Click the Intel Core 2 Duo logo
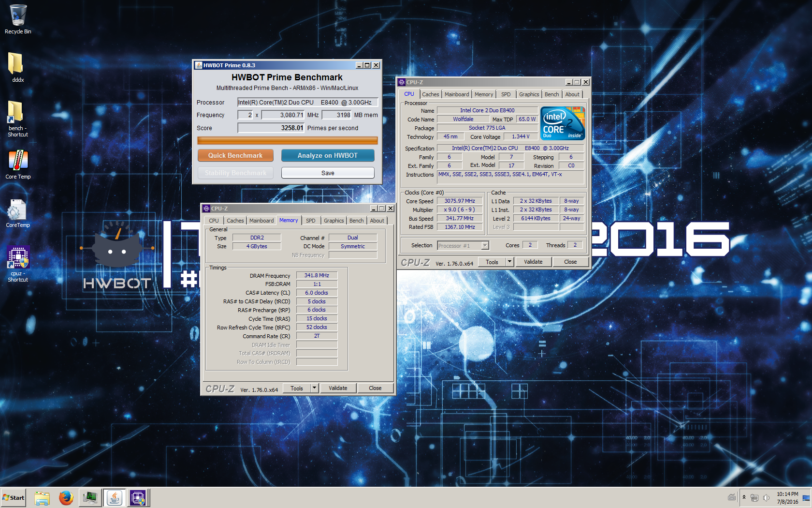 coord(563,123)
